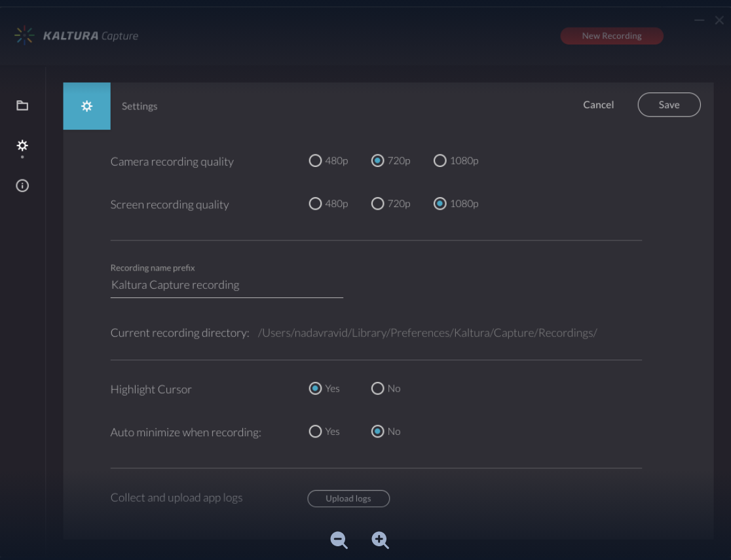Minimize the Kaltura Capture window
This screenshot has height=560, width=731.
(700, 20)
